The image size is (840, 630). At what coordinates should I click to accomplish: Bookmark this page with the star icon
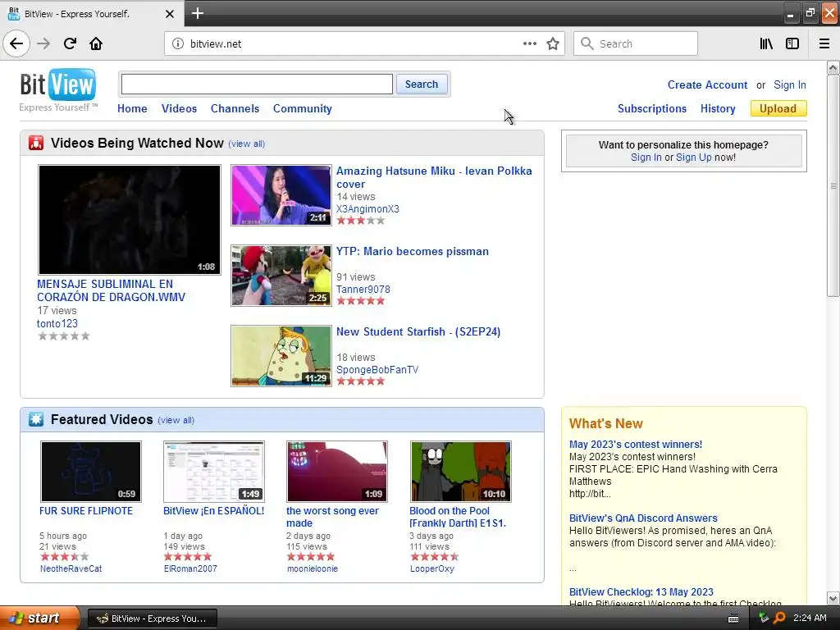(553, 43)
